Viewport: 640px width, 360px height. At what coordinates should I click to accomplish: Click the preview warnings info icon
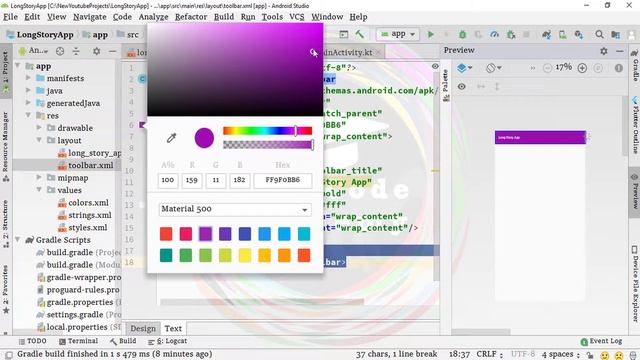pyautogui.click(x=619, y=68)
